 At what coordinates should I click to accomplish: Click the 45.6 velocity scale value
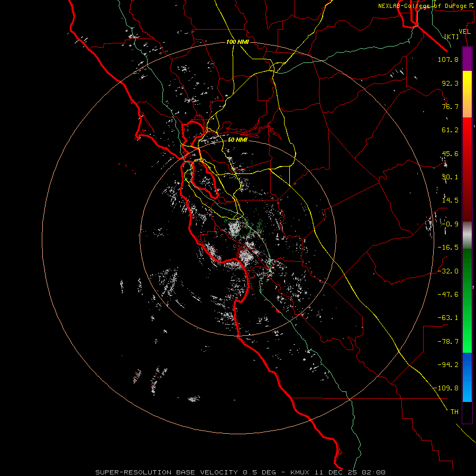point(450,153)
